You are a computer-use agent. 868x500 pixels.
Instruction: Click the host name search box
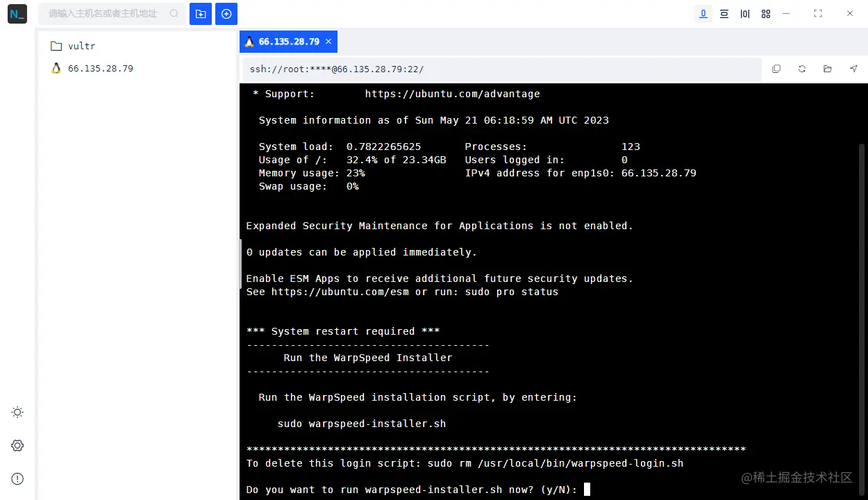click(x=112, y=14)
